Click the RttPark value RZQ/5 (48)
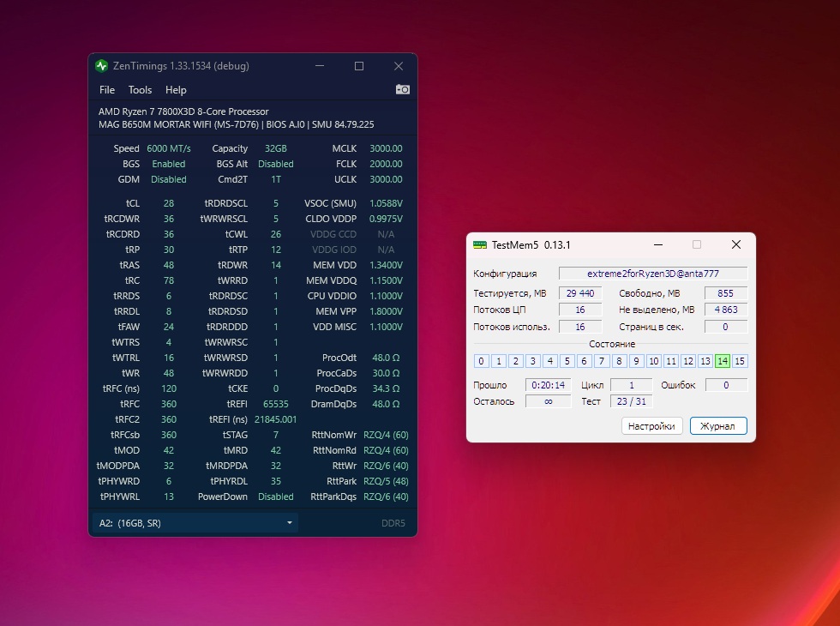 pos(386,481)
